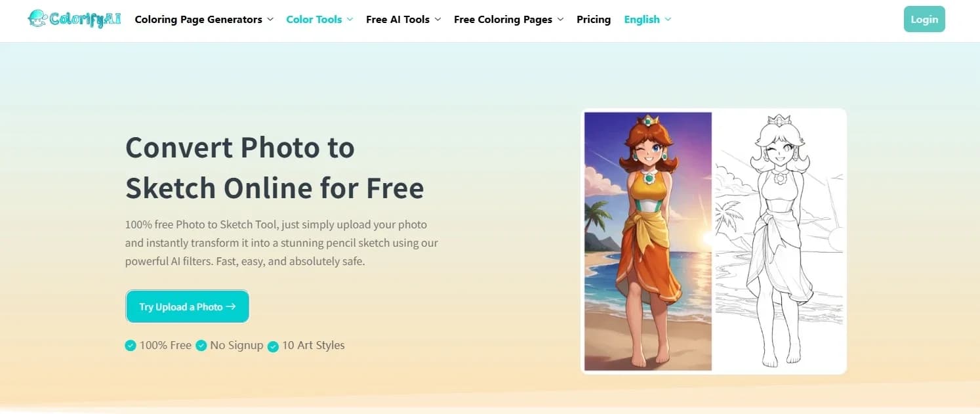Click the Free AI Tools label
The height and width of the screenshot is (414, 980).
coord(398,20)
